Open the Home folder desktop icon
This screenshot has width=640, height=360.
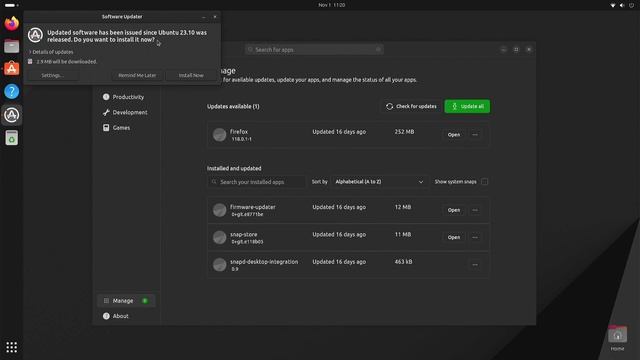(617, 338)
